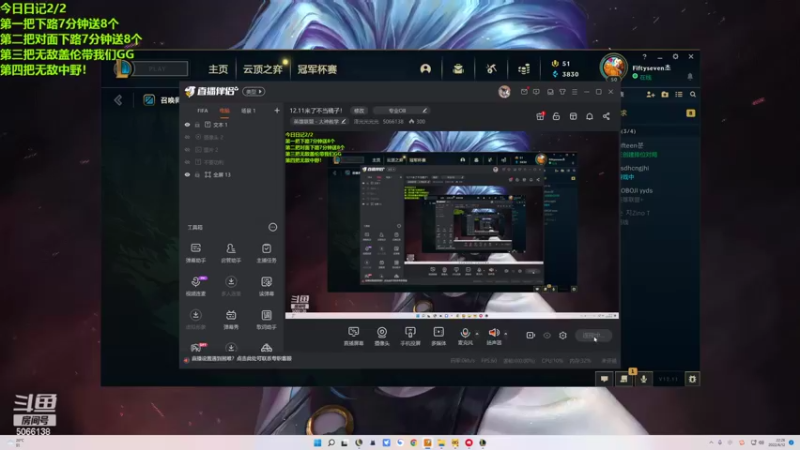Open the notification bell in streaming app header
800x450 pixels.
[x=589, y=116]
